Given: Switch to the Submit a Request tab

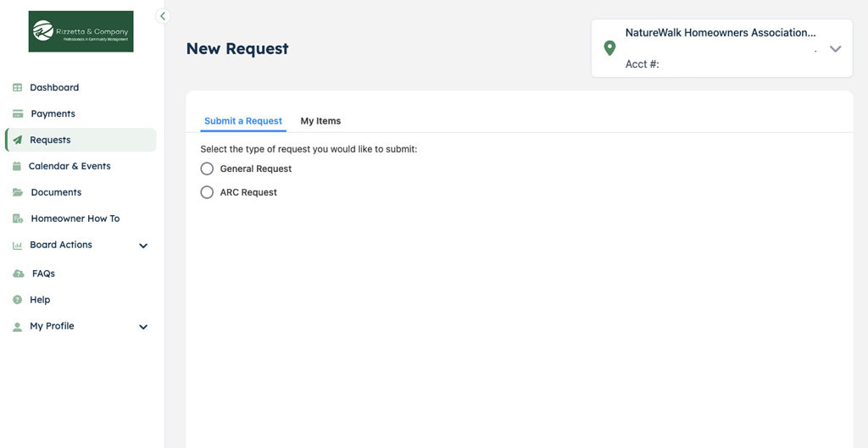Looking at the screenshot, I should click(243, 121).
